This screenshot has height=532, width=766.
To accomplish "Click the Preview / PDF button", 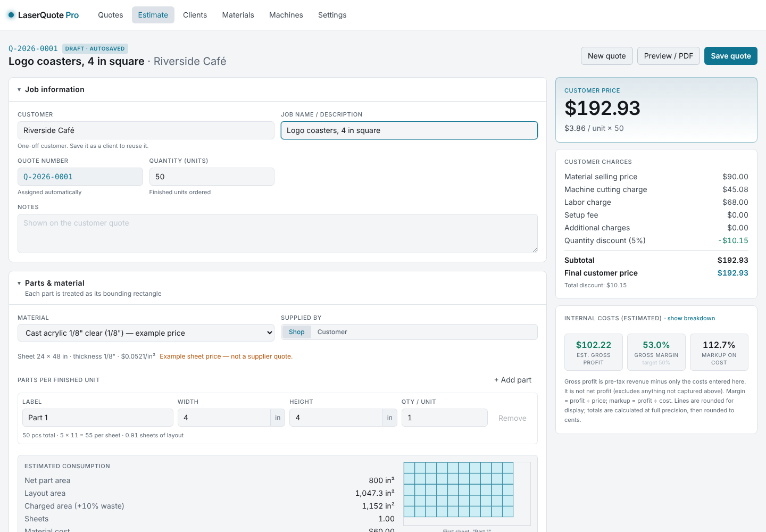I will click(x=669, y=56).
